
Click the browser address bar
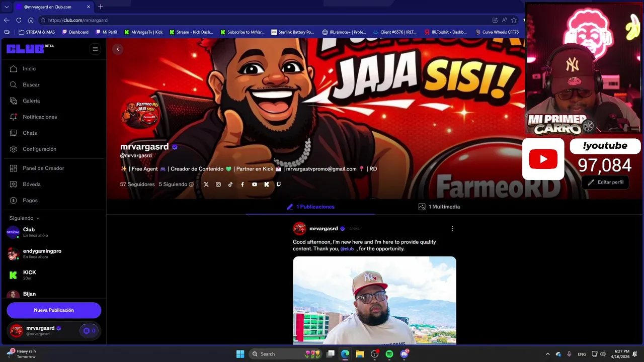262,20
